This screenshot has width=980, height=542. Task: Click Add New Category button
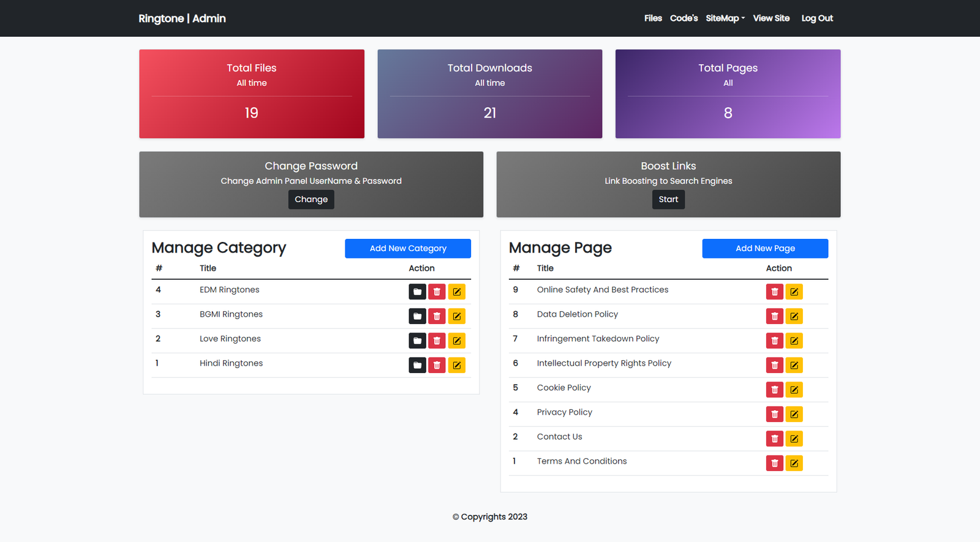pos(408,249)
